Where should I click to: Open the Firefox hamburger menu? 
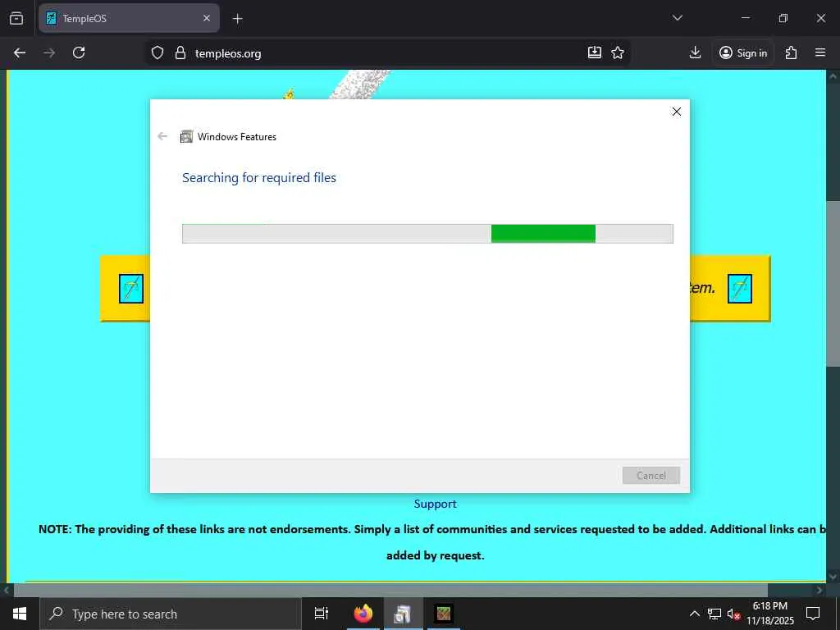pyautogui.click(x=820, y=52)
